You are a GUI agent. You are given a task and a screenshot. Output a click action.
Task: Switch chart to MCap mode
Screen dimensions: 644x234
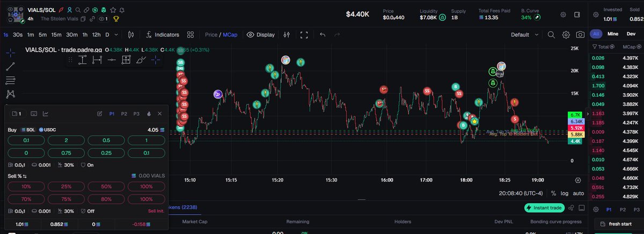tap(231, 35)
